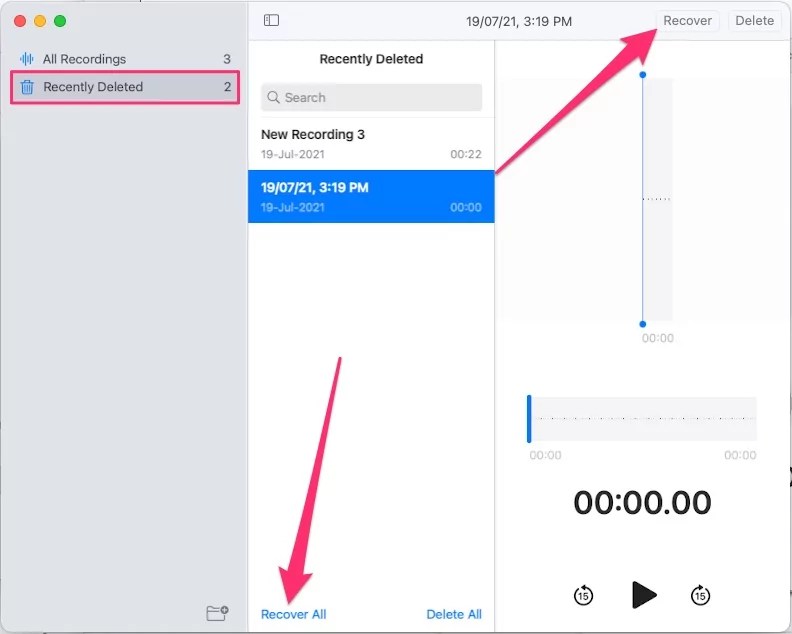Select New Recording 3 in list
Image resolution: width=792 pixels, height=634 pixels.
click(371, 144)
